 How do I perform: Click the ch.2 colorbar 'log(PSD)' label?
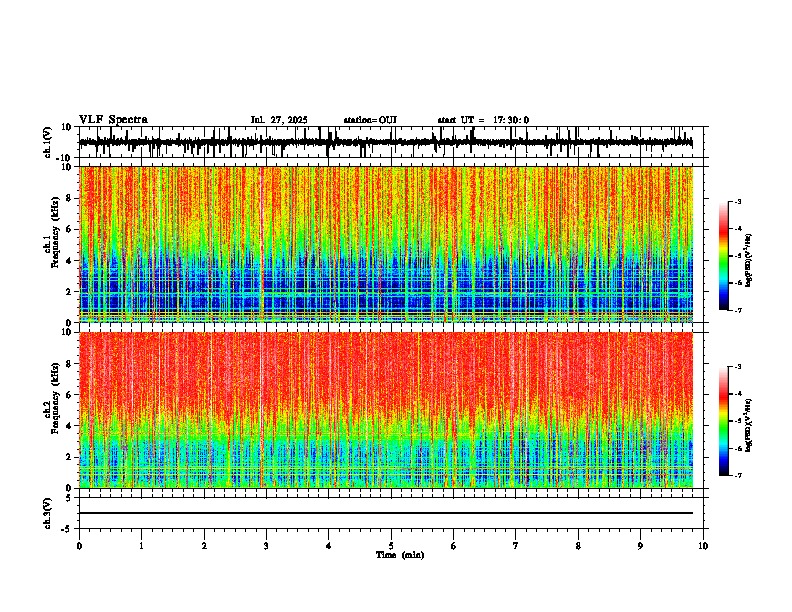(749, 426)
